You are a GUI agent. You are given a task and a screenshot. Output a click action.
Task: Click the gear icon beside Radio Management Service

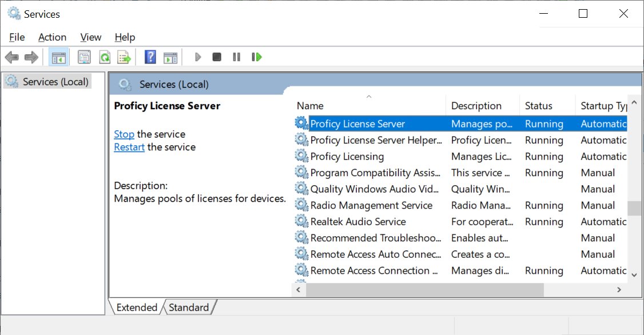301,205
